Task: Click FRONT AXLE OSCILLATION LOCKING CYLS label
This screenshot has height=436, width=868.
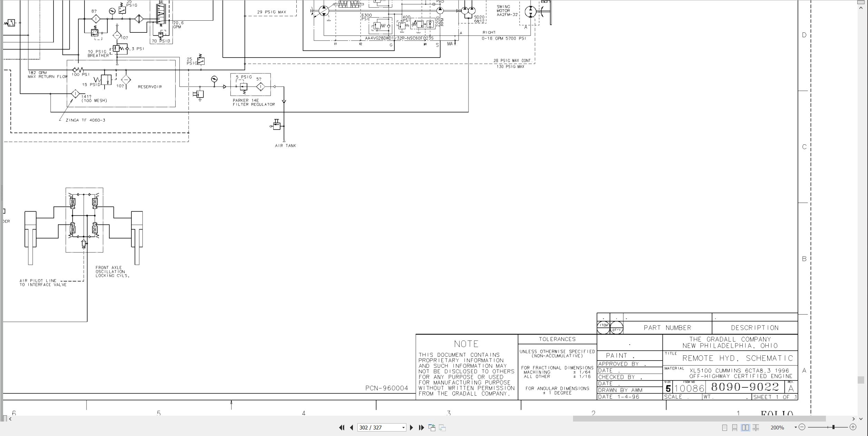Action: [x=112, y=272]
